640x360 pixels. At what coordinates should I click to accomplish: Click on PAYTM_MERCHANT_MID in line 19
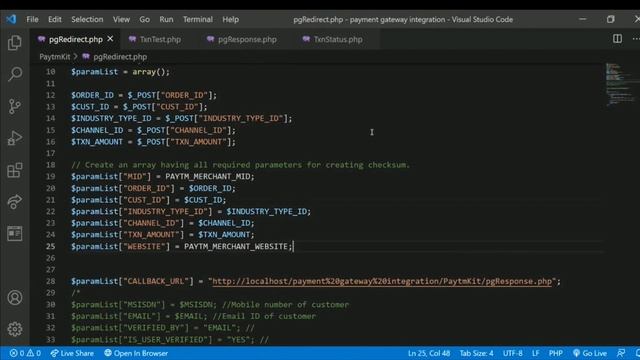click(x=207, y=176)
